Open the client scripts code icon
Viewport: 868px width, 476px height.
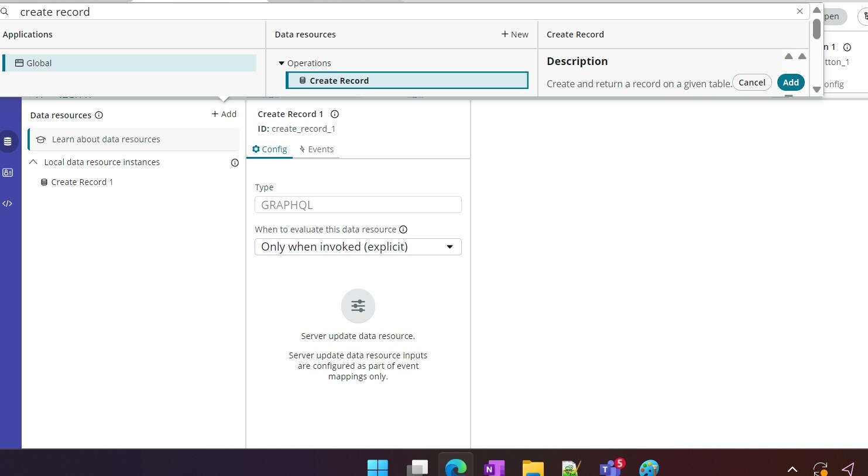(x=8, y=203)
